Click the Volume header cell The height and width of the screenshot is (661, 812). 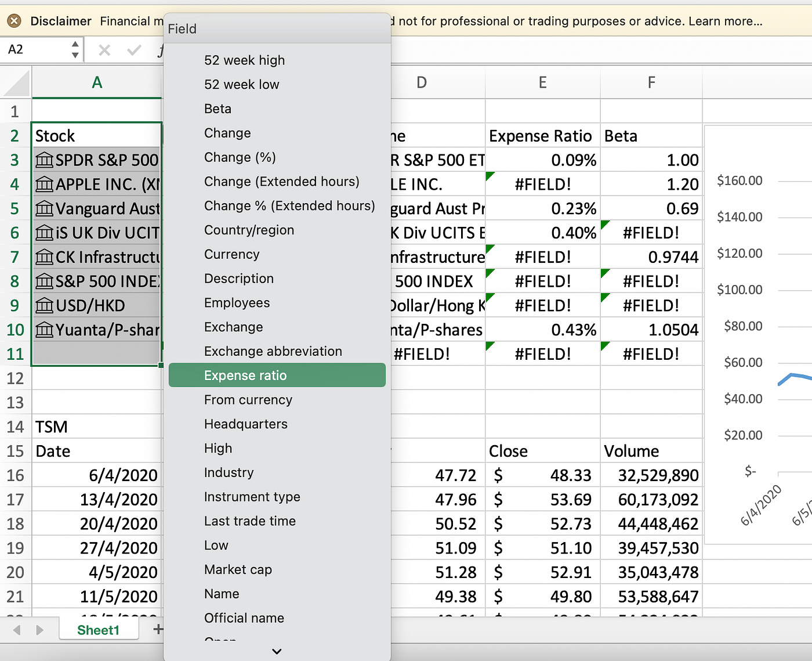[x=651, y=451]
